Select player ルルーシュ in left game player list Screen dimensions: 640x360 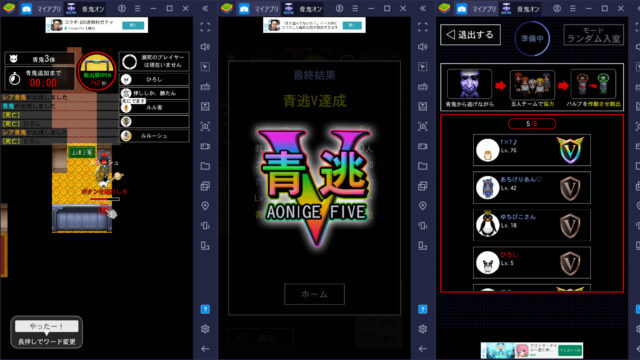154,136
